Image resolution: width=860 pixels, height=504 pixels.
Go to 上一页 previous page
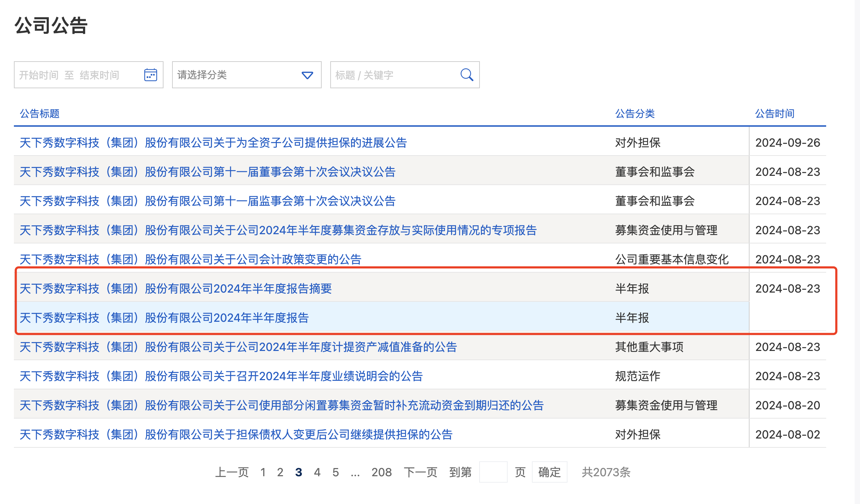[232, 472]
